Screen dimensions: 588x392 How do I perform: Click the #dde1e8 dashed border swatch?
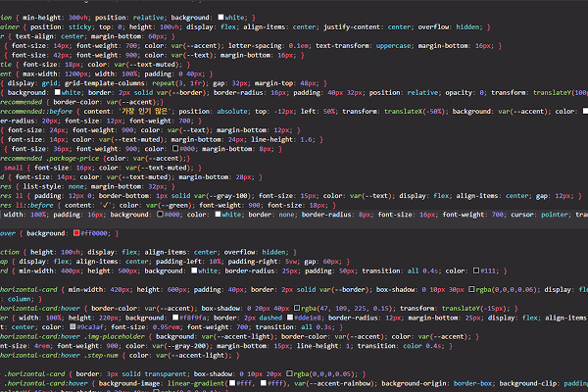pyautogui.click(x=290, y=318)
